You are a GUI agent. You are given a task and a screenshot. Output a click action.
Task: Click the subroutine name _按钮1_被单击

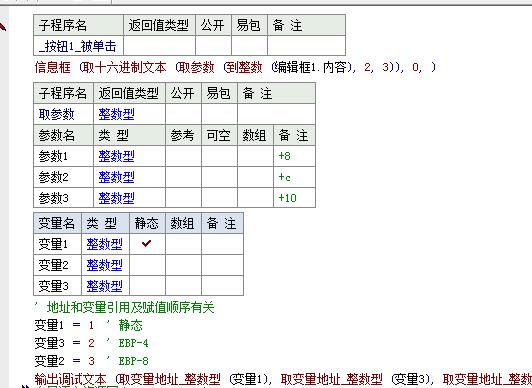click(78, 46)
